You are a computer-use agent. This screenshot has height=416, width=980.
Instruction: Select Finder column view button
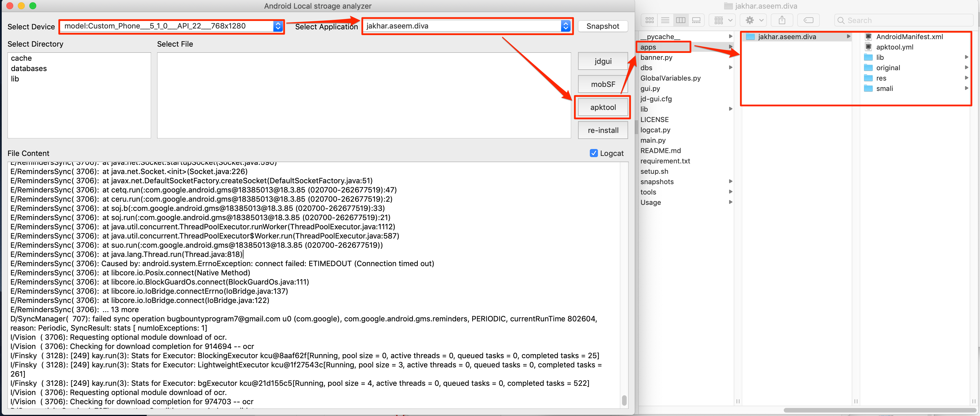(680, 20)
